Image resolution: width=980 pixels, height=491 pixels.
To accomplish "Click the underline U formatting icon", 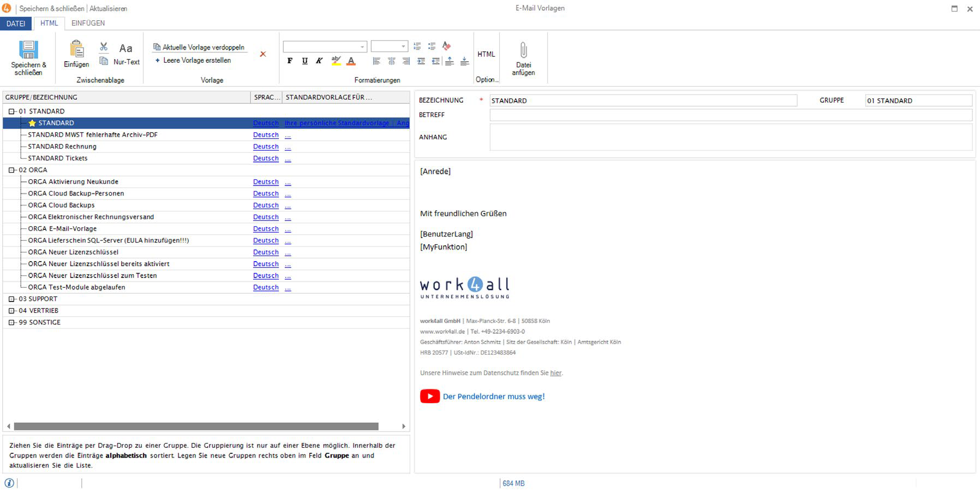I will pyautogui.click(x=304, y=61).
